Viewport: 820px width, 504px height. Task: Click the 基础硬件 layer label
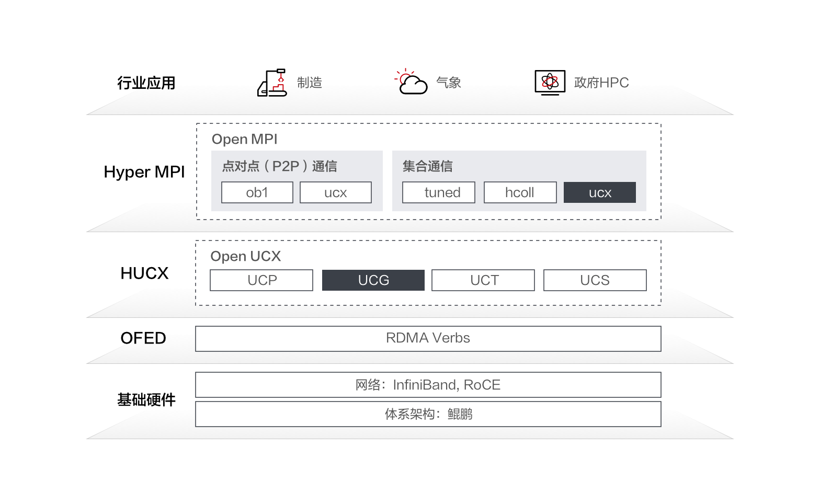click(146, 400)
